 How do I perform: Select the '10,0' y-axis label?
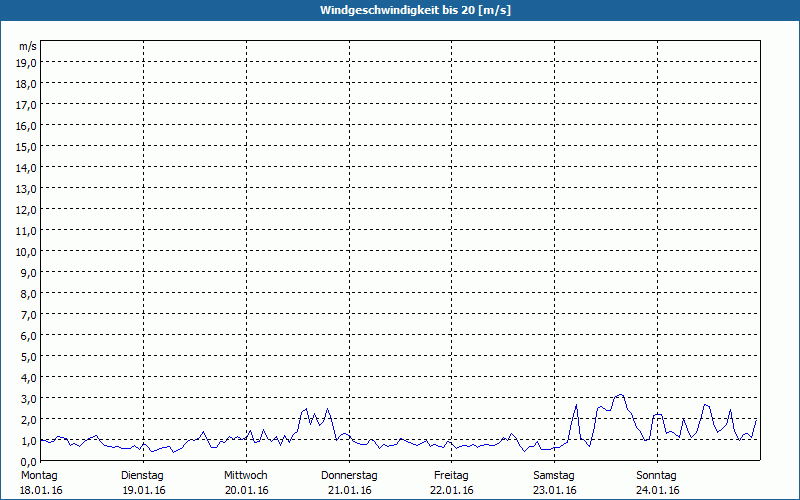click(26, 252)
